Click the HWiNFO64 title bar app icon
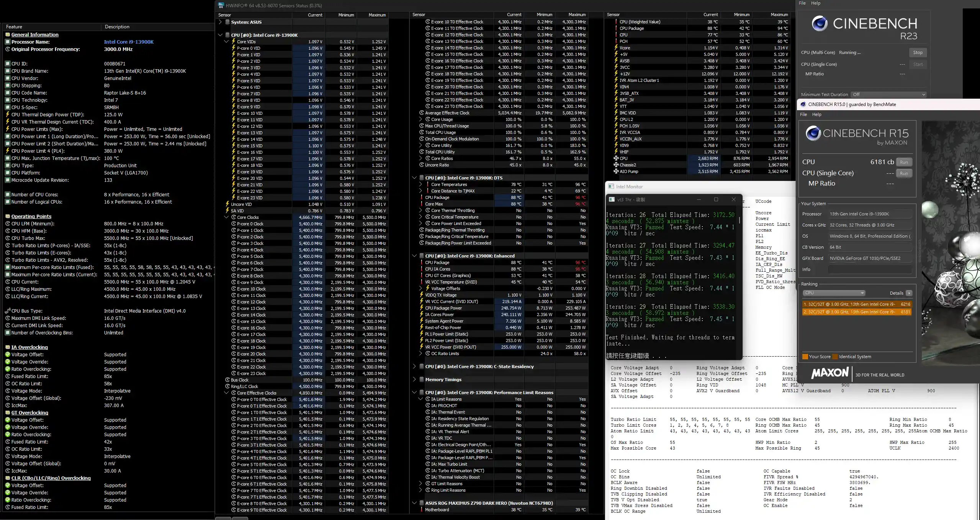 [x=221, y=5]
